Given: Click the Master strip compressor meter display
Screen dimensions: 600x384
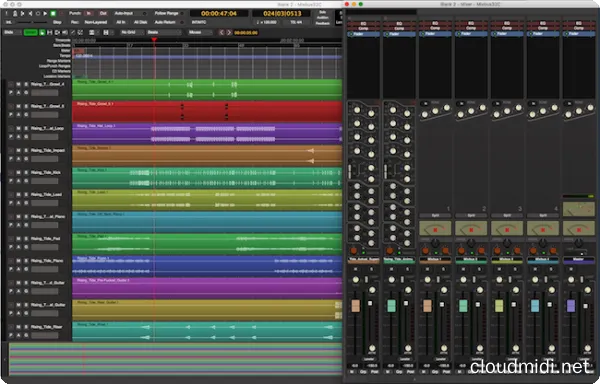Looking at the screenshot, I should click(x=579, y=228).
